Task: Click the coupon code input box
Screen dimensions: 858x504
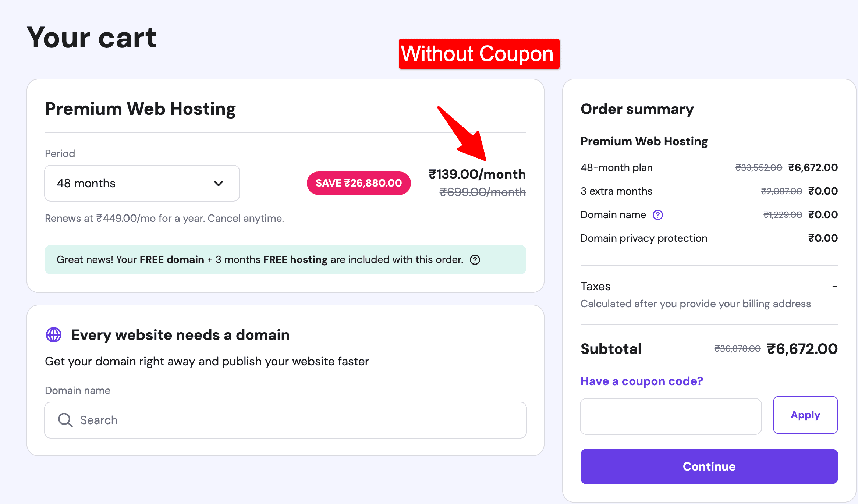Action: (x=670, y=416)
